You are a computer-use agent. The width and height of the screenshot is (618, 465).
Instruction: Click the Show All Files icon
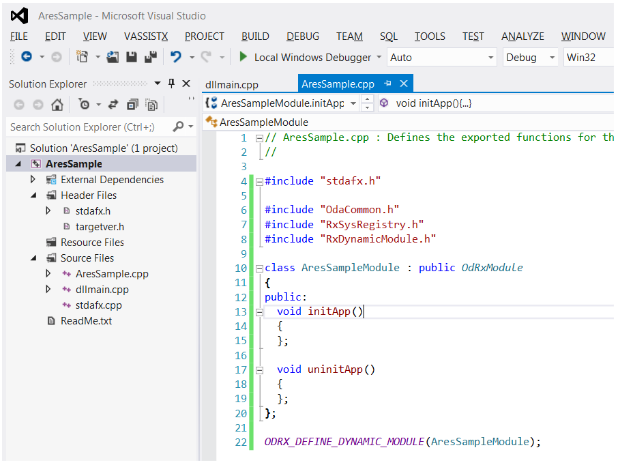(151, 105)
